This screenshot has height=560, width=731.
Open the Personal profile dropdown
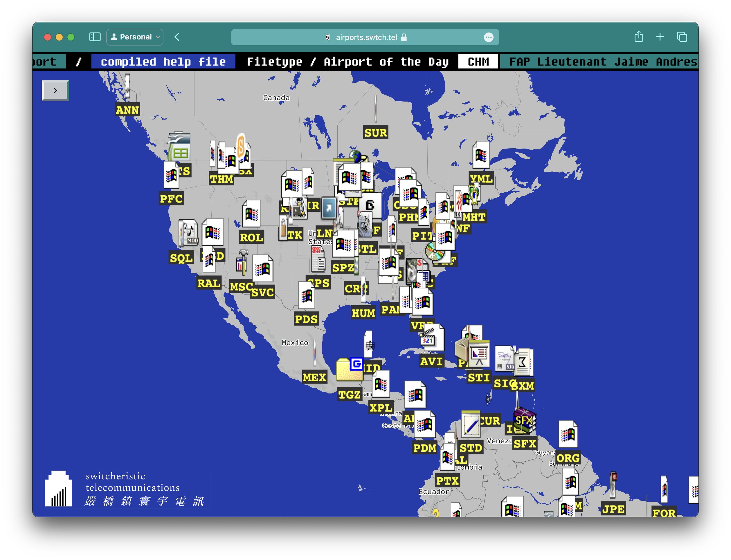pos(135,37)
